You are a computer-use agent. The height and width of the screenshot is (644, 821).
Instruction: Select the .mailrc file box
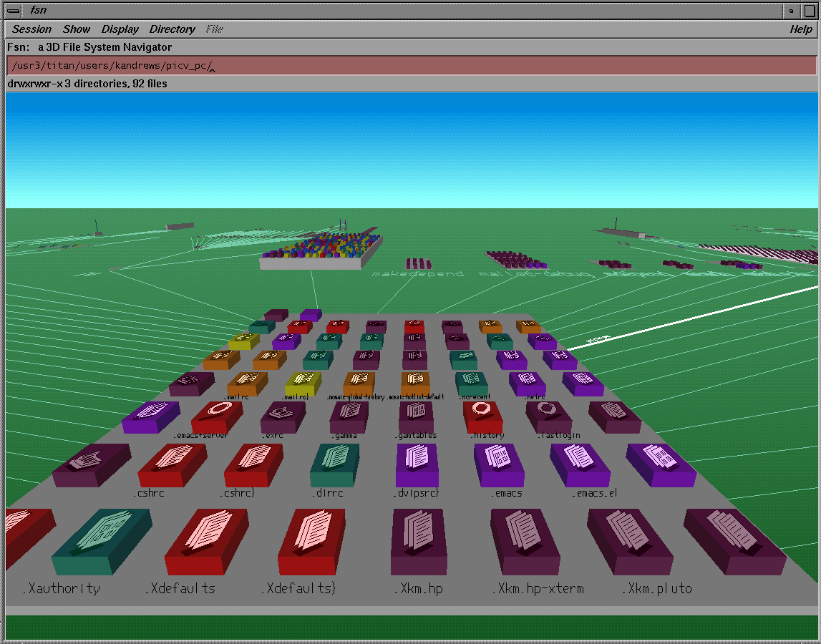click(x=247, y=383)
